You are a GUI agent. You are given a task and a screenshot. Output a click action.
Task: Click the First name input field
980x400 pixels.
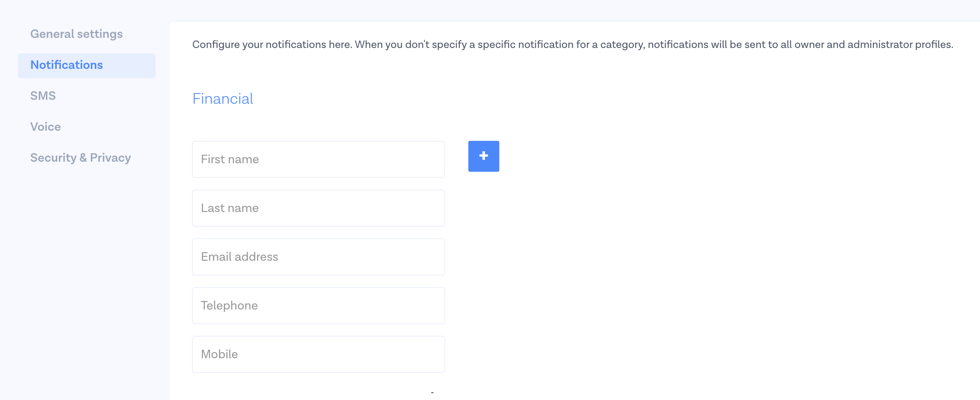[x=318, y=159]
